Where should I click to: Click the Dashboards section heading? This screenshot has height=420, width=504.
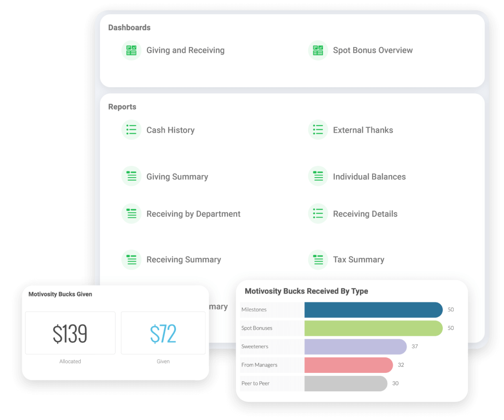[129, 28]
